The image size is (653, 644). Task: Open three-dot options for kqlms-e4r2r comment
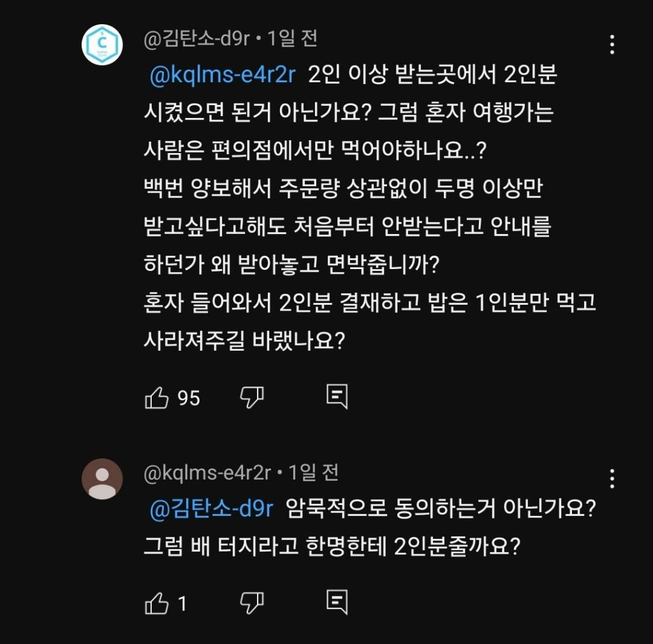point(612,478)
